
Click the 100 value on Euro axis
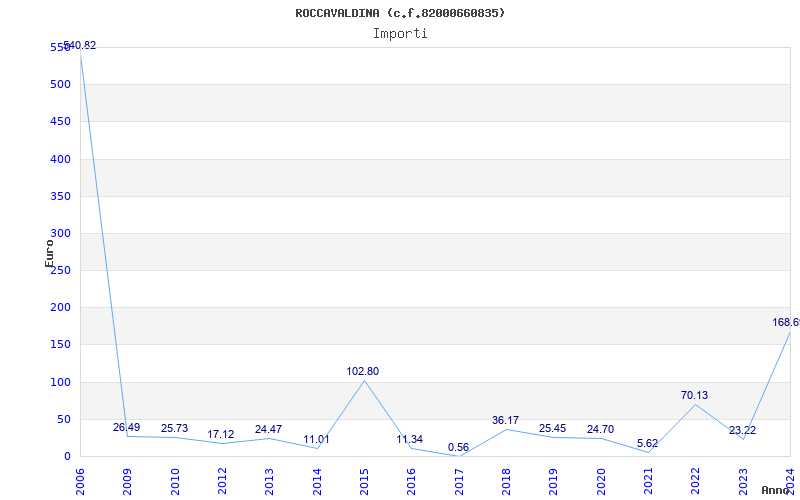coord(61,382)
